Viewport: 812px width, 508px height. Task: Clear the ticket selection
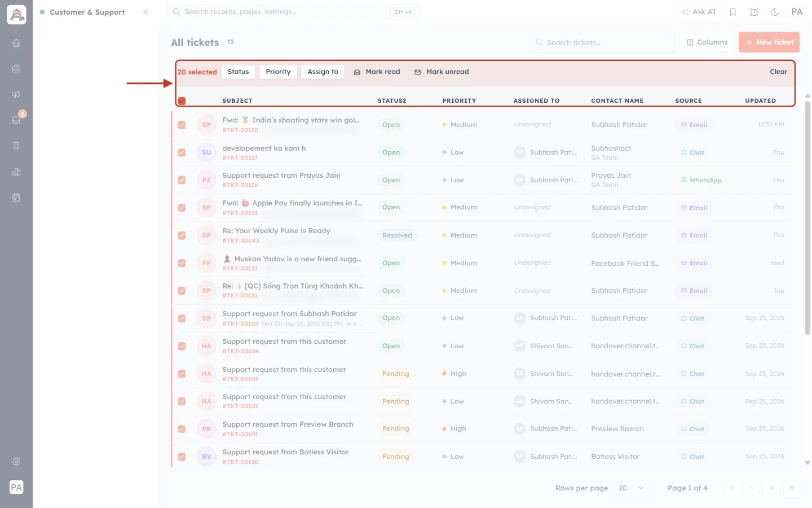click(778, 72)
